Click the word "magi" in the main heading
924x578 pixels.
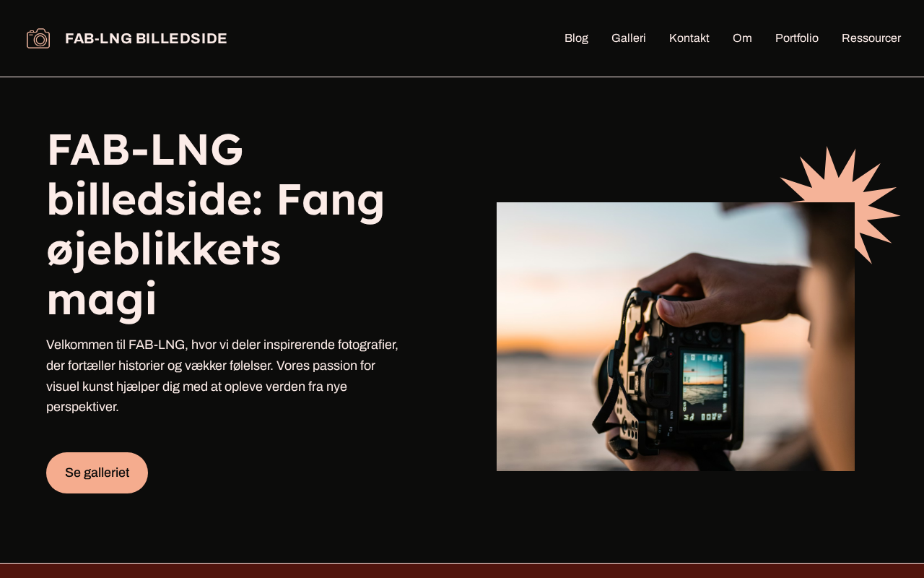pyautogui.click(x=102, y=298)
